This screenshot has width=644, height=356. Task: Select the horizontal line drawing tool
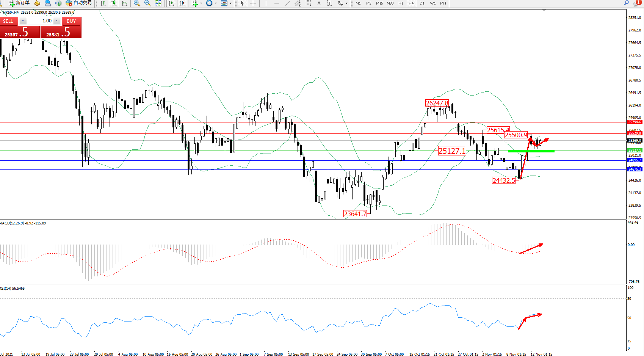(x=276, y=3)
